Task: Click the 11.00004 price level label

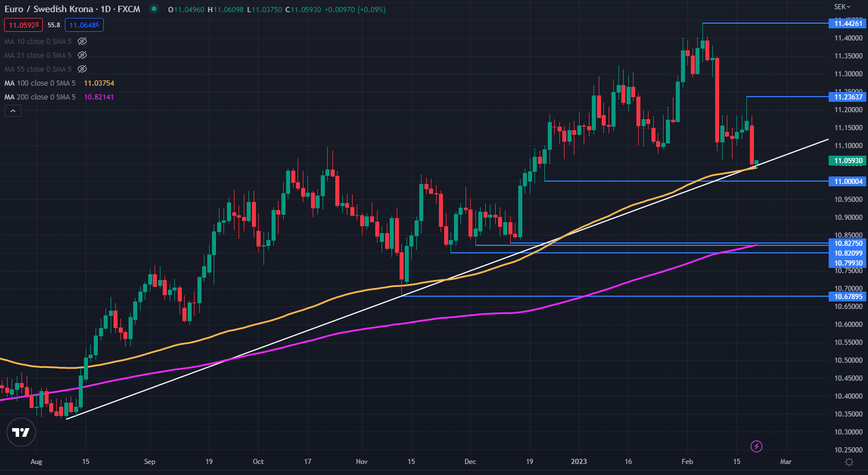Action: [x=848, y=182]
